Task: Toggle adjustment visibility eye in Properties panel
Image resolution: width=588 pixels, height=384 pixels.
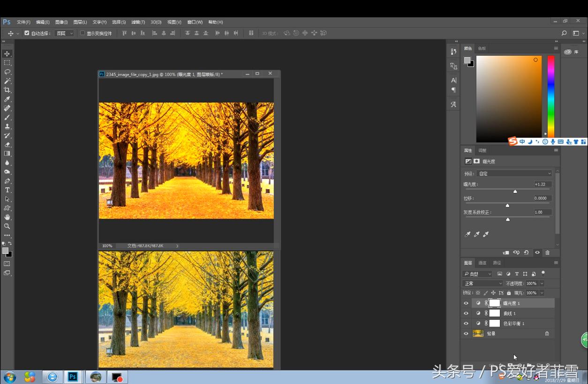Action: coord(537,252)
